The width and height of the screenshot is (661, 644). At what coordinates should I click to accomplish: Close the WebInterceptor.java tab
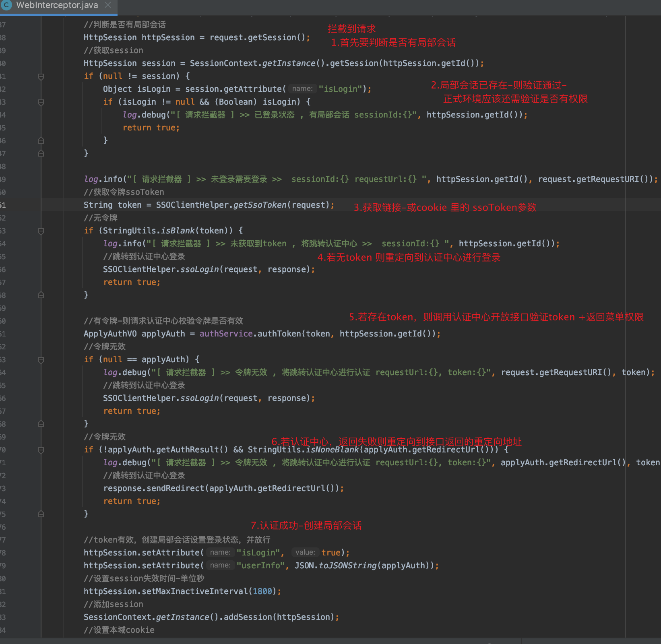(108, 5)
